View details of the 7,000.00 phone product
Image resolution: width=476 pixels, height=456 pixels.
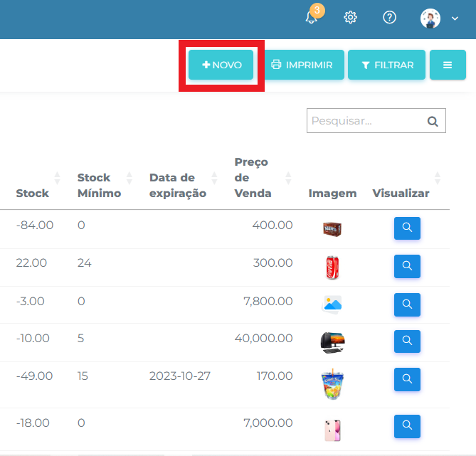[x=407, y=426]
